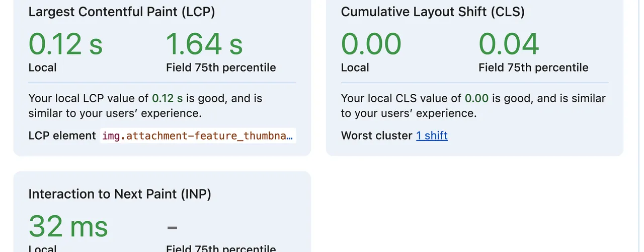
Task: Open the '1 shift' worst cluster link
Action: [x=432, y=136]
